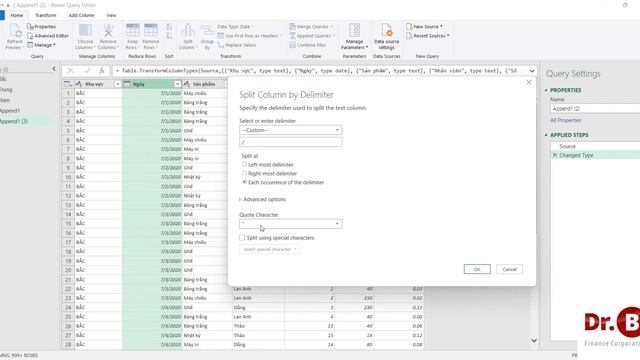Open Data source settings
640x360 pixels.
point(386,37)
